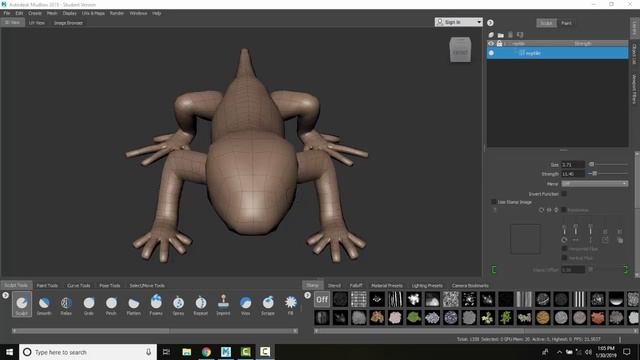Select the Foamy tool

156,304
